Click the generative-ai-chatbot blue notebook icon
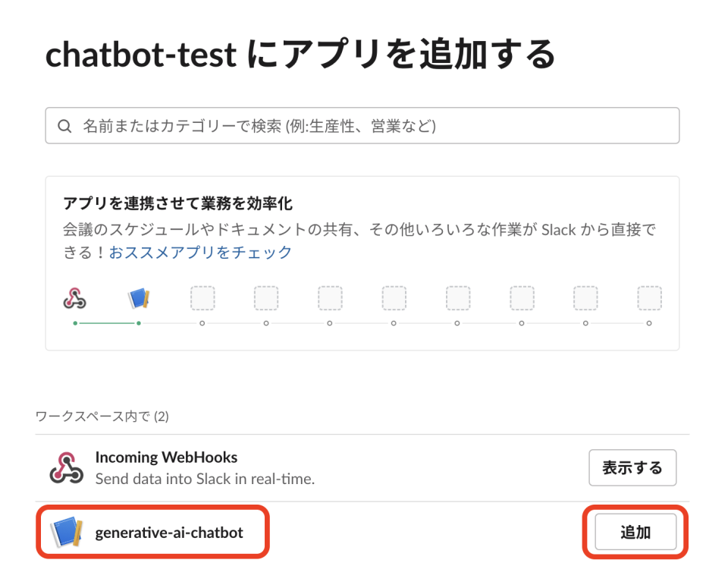728x585 pixels. click(x=69, y=532)
